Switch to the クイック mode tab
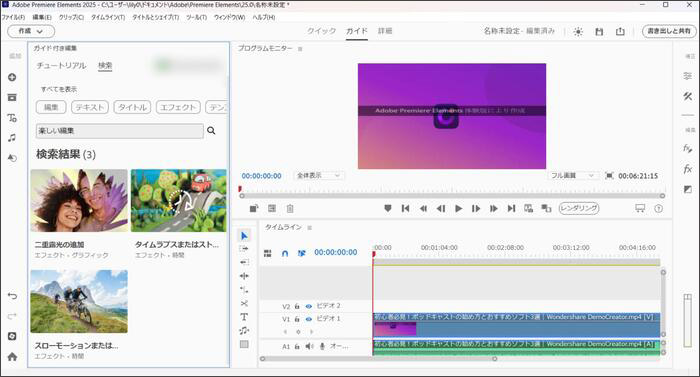 click(x=321, y=31)
